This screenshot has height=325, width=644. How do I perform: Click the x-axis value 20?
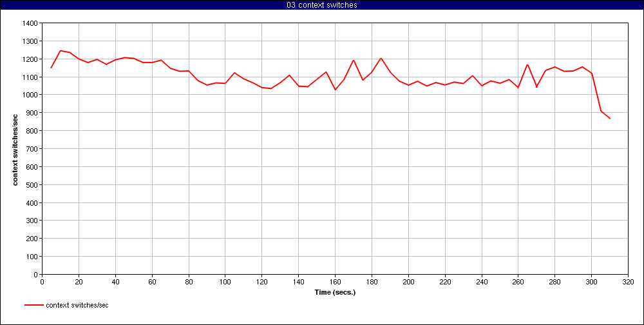(79, 282)
